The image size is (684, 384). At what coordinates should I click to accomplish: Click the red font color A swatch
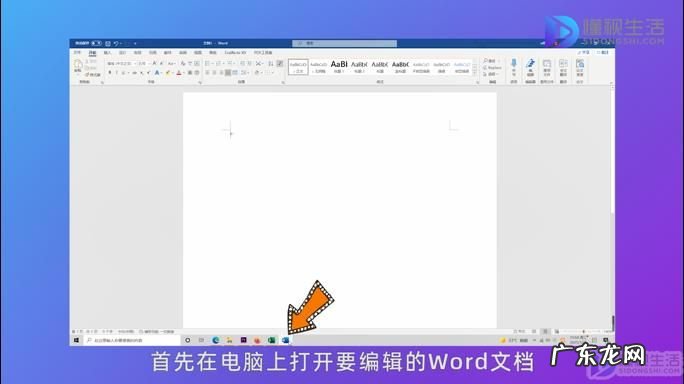179,73
